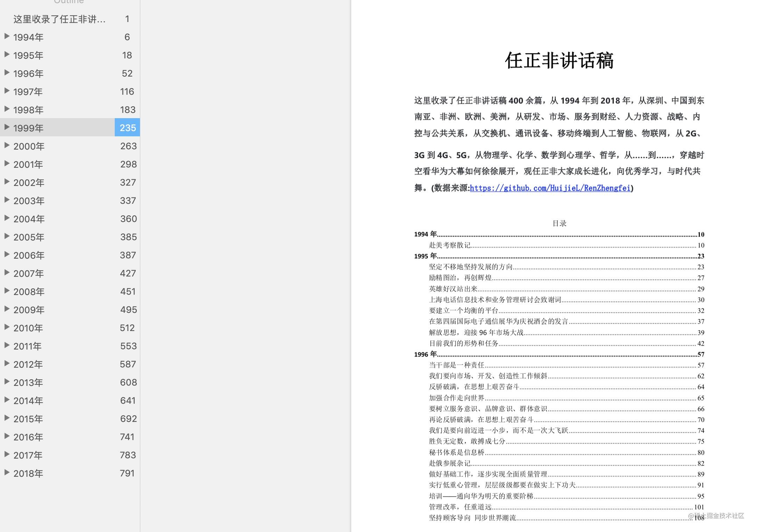
Task: Expand the 2016年 disclosure triangle
Action: tap(7, 436)
